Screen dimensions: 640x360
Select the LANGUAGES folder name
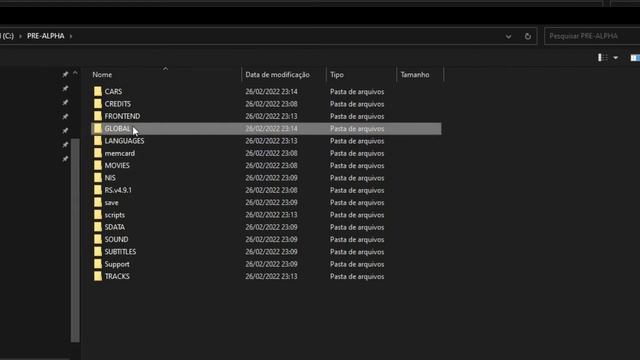(124, 141)
